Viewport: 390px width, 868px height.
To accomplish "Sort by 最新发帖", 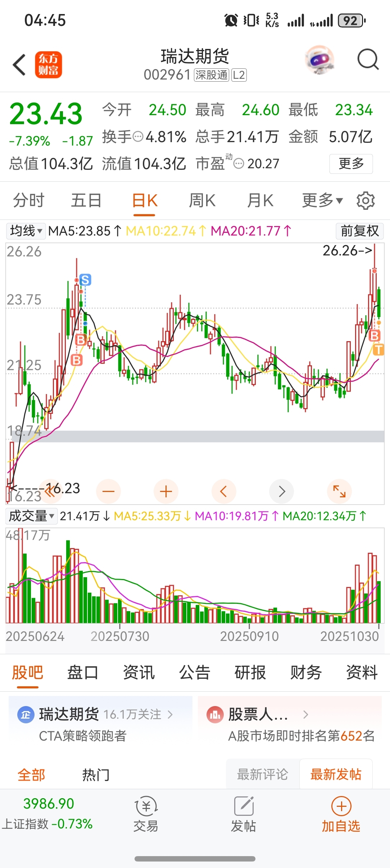I will [x=336, y=774].
